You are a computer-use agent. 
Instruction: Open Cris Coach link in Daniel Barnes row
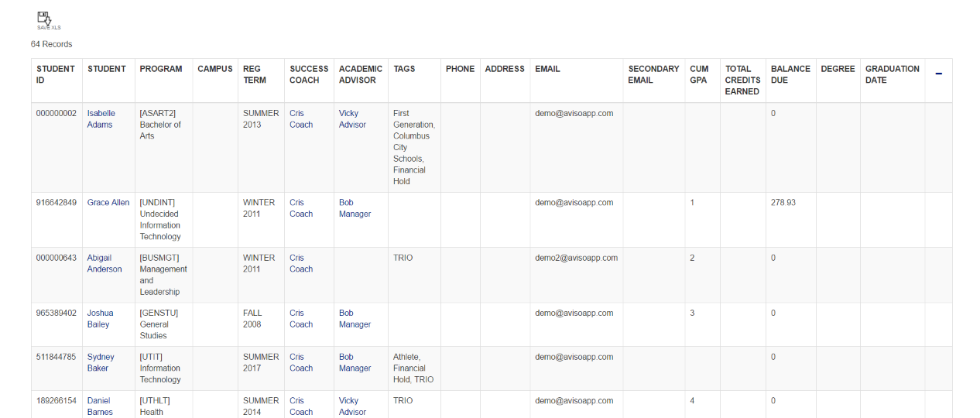coord(301,406)
